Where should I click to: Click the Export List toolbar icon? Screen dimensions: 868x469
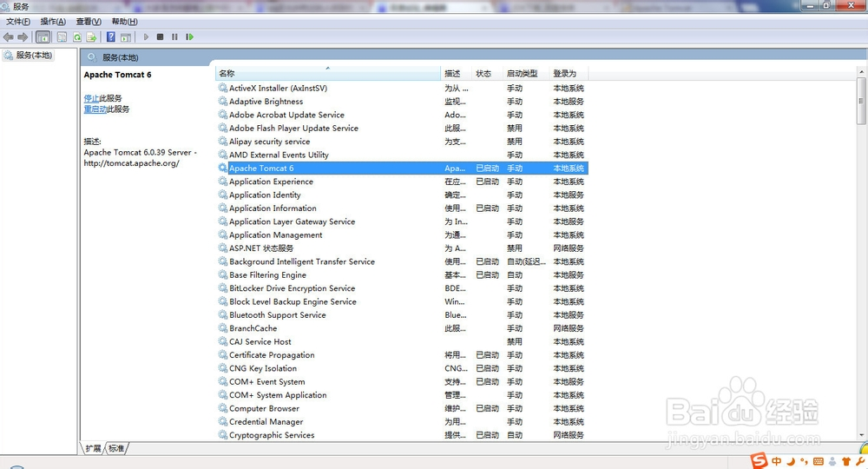point(92,37)
